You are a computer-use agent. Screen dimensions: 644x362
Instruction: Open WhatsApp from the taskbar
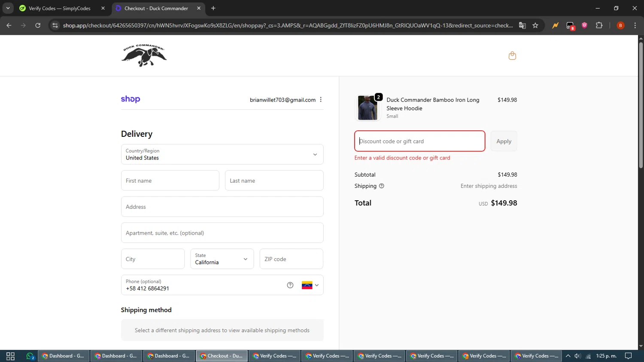tap(30, 356)
